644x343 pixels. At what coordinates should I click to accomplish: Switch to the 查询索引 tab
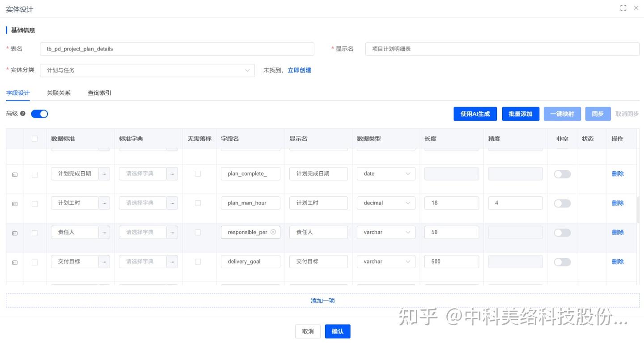tap(99, 93)
